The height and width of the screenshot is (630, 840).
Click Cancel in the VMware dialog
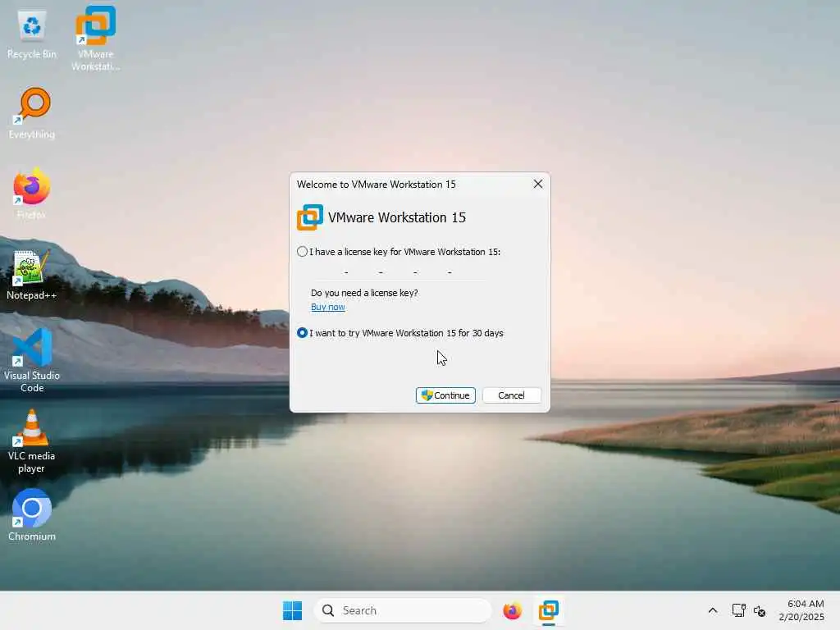click(512, 395)
